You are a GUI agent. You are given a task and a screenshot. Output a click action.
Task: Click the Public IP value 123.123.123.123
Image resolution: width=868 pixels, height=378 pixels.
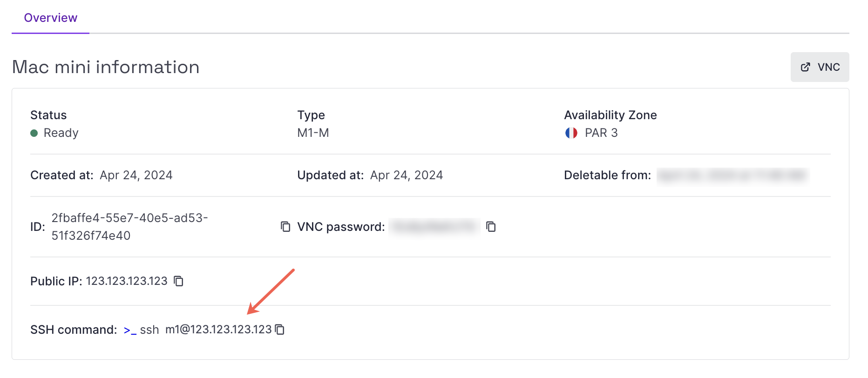click(126, 281)
